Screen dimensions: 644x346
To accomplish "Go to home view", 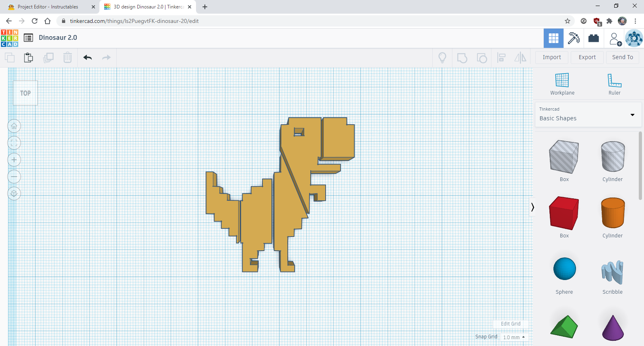I will (x=14, y=126).
